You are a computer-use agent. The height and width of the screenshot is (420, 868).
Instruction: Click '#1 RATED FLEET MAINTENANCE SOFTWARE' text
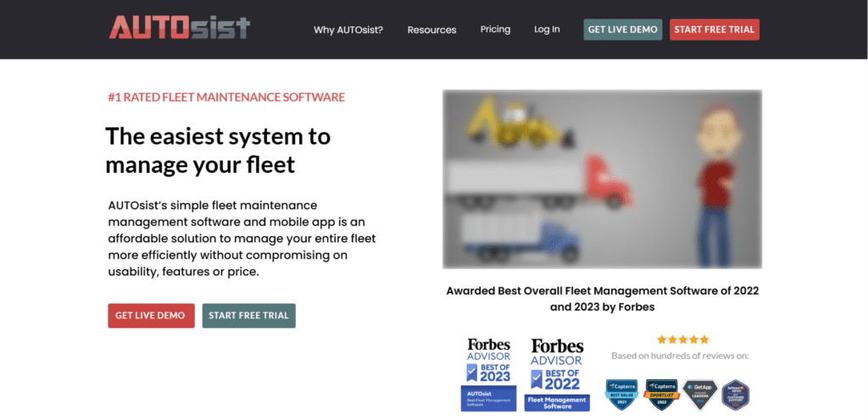coord(226,97)
